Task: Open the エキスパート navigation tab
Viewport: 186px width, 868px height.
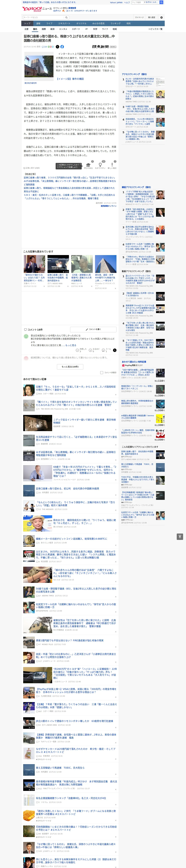Action: tap(64, 24)
